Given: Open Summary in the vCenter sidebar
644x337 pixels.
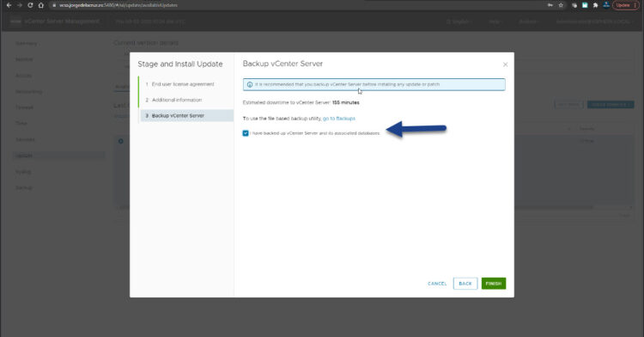Looking at the screenshot, I should click(x=27, y=44).
